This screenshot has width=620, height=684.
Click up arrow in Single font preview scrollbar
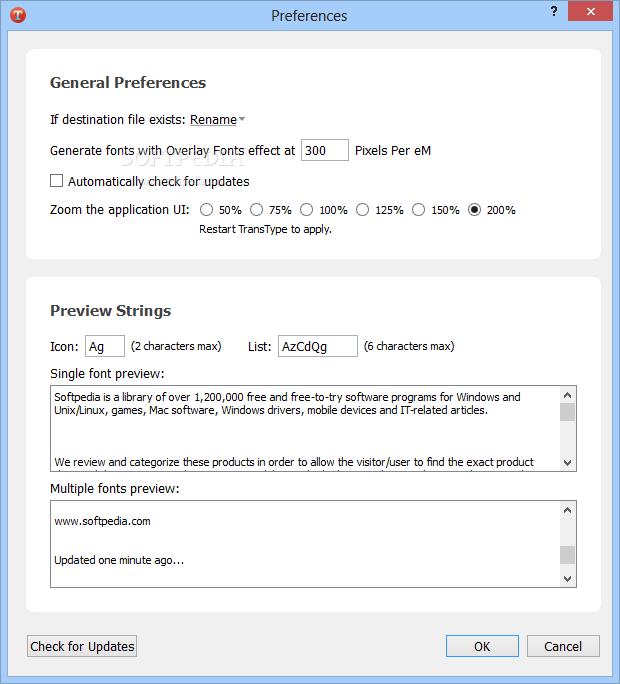click(567, 395)
